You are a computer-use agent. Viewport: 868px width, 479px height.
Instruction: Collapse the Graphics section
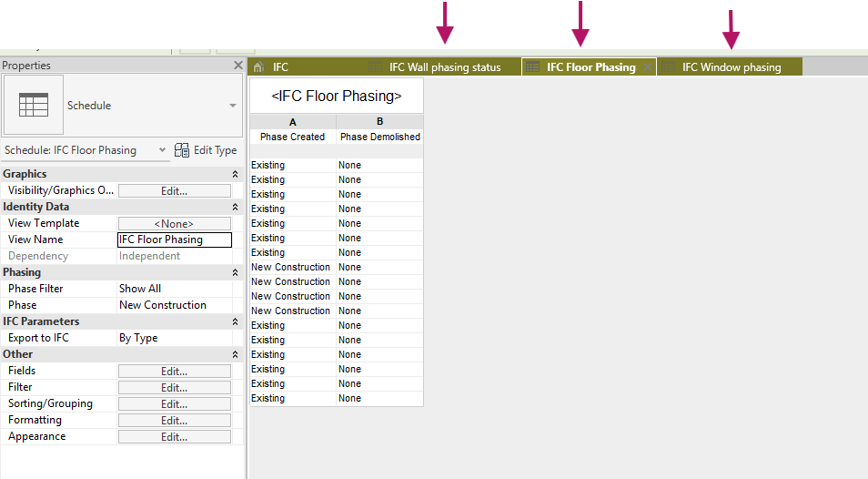(x=237, y=174)
